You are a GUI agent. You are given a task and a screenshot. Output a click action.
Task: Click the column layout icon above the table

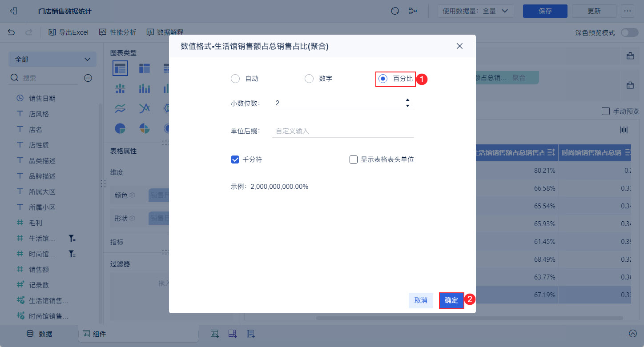(624, 130)
